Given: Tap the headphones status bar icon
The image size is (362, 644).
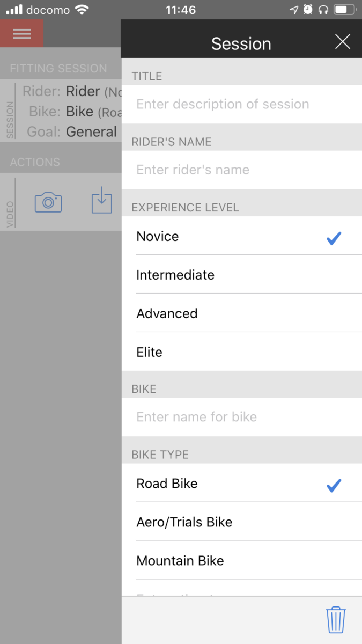Looking at the screenshot, I should [x=323, y=10].
